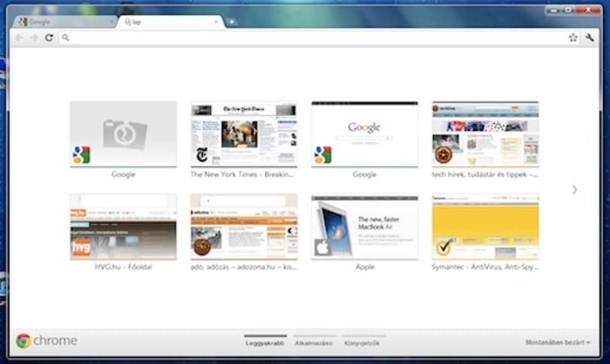Click the tech hírek, tudástár label
The width and height of the screenshot is (610, 364).
[x=485, y=174]
